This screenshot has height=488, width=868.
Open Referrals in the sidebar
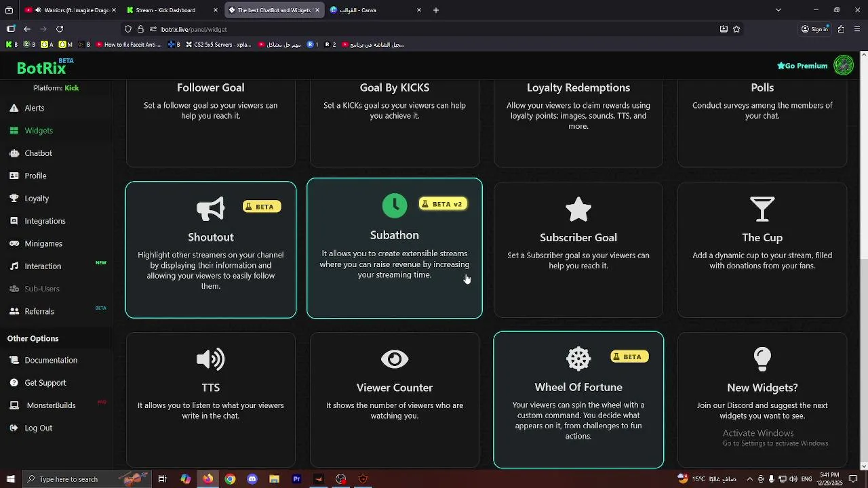(x=39, y=311)
